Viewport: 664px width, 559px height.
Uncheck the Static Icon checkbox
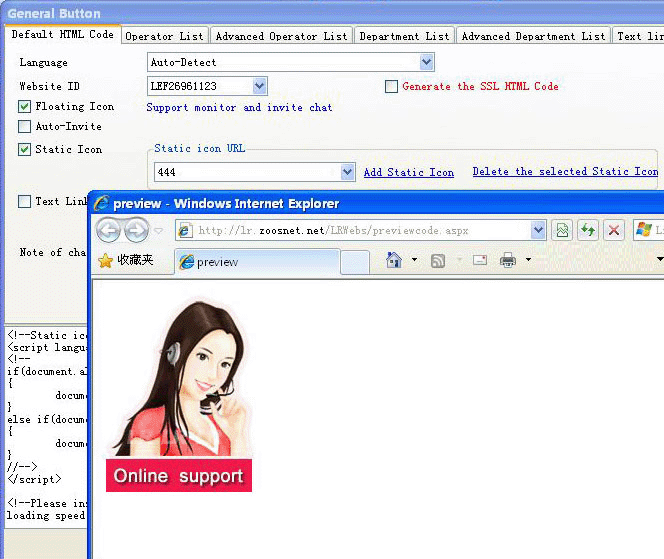25,149
